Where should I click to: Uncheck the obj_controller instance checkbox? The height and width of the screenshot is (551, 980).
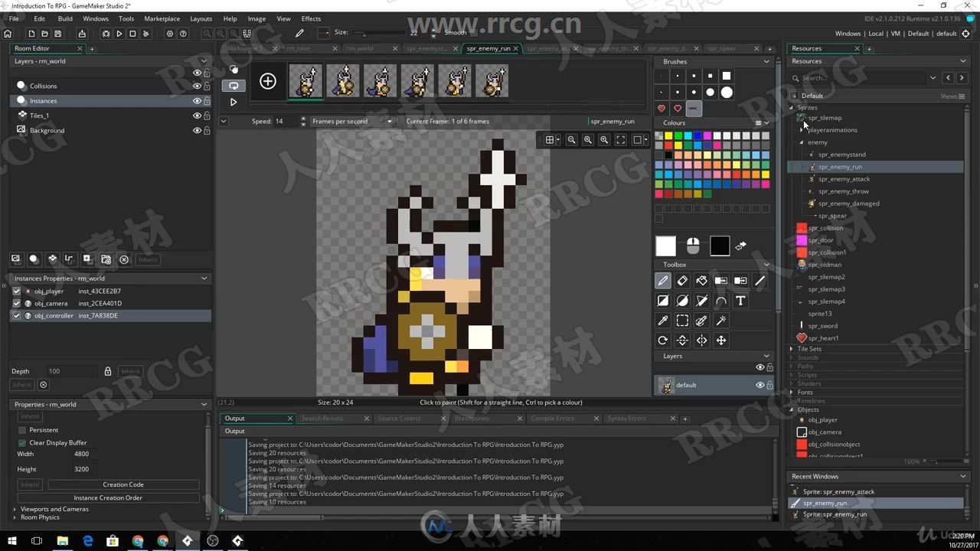click(17, 316)
